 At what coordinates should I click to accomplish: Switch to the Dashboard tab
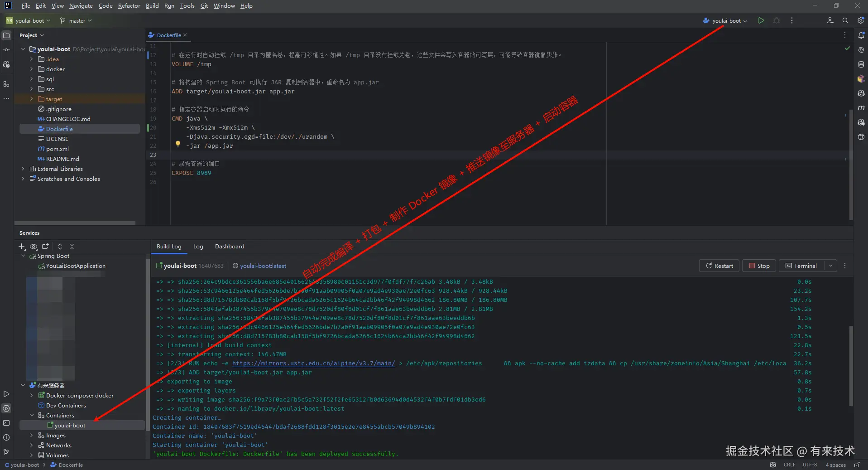[x=230, y=247]
